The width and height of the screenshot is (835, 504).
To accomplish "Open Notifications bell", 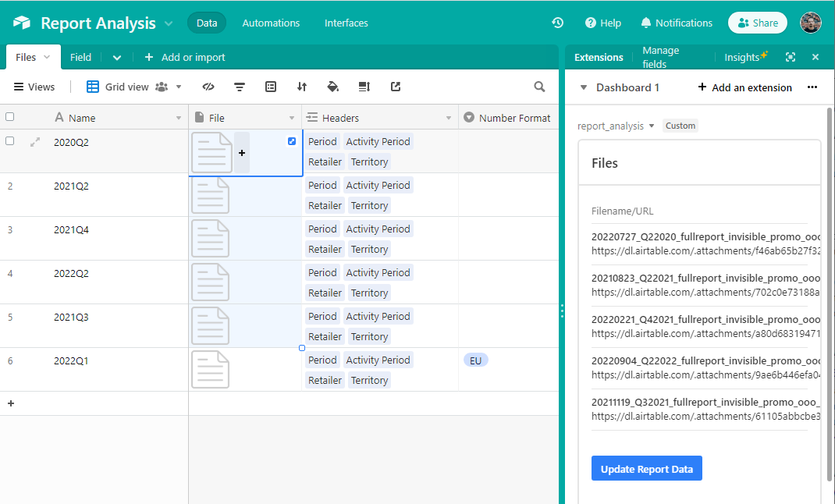I will tap(677, 23).
